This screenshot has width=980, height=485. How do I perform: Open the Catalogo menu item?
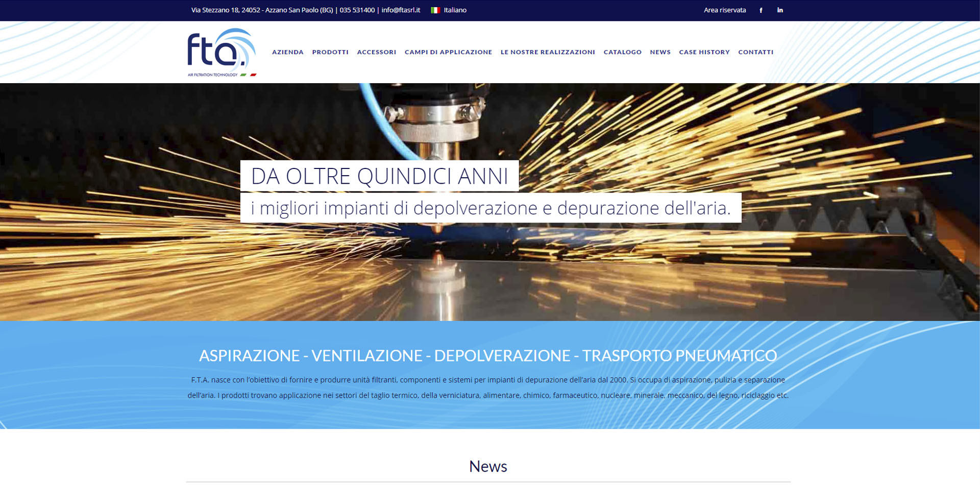[x=623, y=52]
